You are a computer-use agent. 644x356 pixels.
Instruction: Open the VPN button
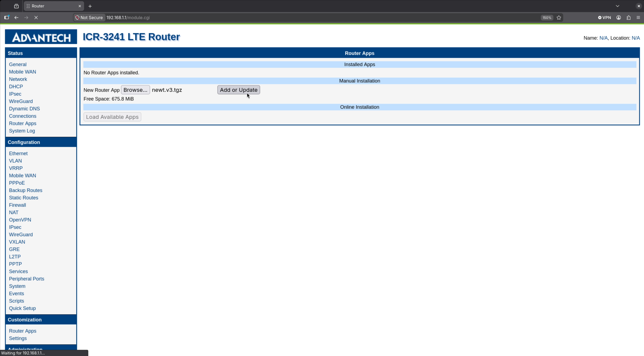coord(605,18)
